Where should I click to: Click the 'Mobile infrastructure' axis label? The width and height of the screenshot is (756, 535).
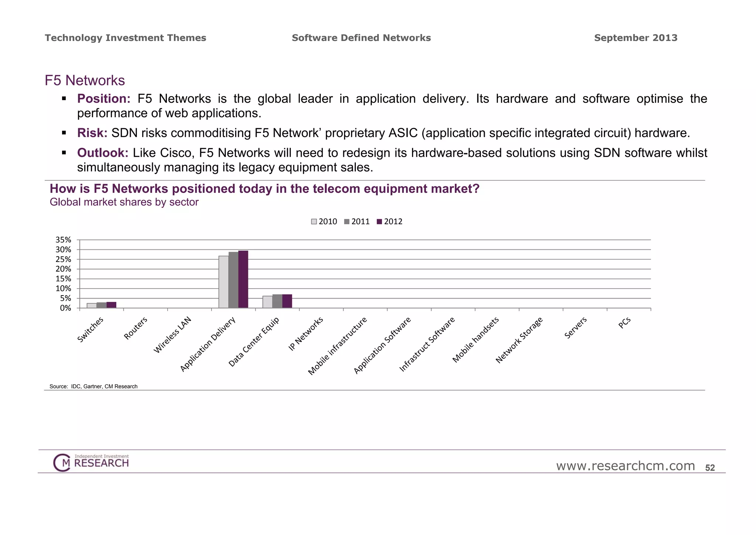337,346
